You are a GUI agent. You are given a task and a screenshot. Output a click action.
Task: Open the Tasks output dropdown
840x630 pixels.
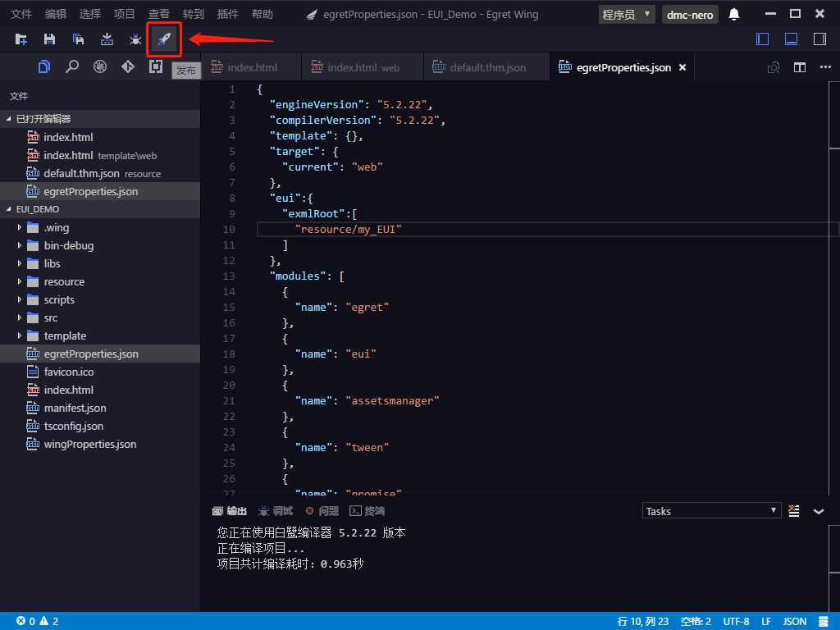(x=711, y=511)
